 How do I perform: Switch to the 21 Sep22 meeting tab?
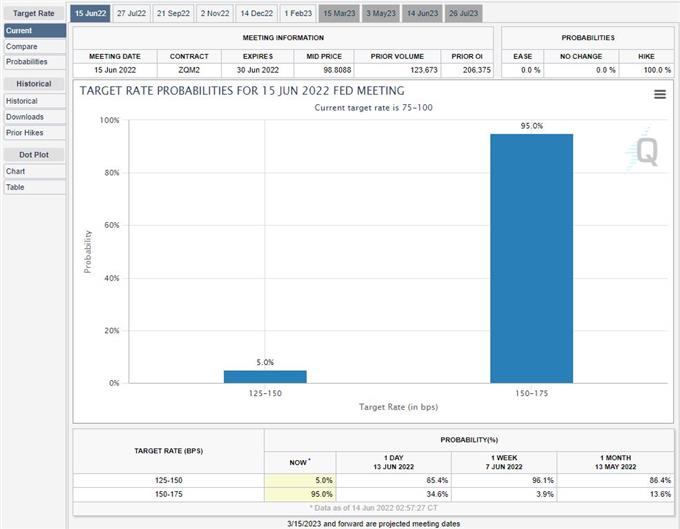(173, 12)
